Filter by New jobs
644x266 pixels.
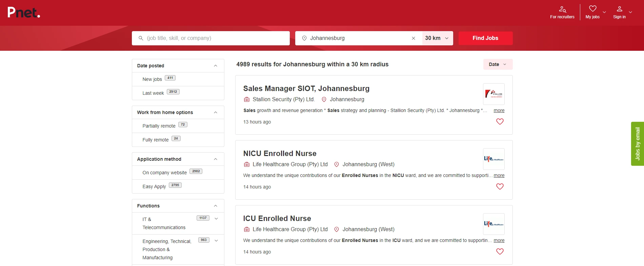coord(152,79)
